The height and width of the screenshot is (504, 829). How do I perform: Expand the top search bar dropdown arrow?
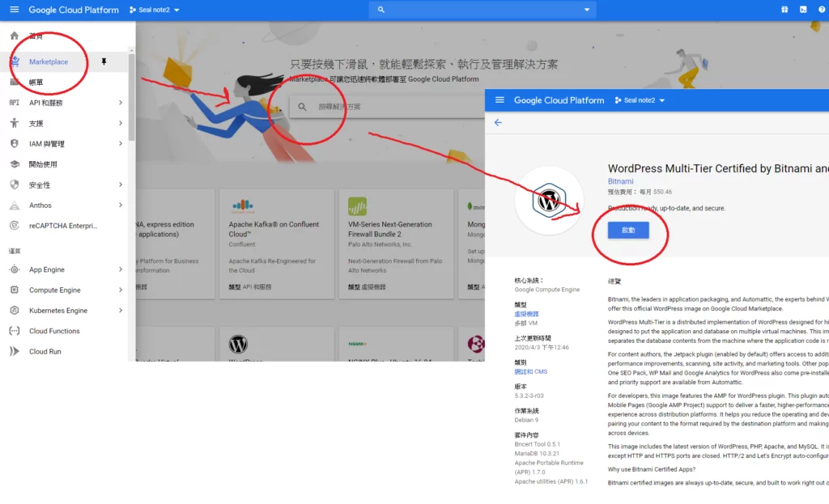click(x=587, y=10)
